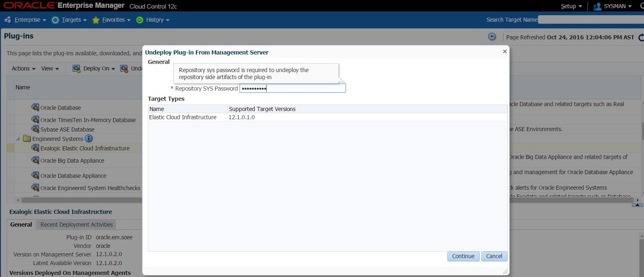The image size is (644, 277).
Task: Click the Repository SYS Password field
Action: pyautogui.click(x=293, y=88)
